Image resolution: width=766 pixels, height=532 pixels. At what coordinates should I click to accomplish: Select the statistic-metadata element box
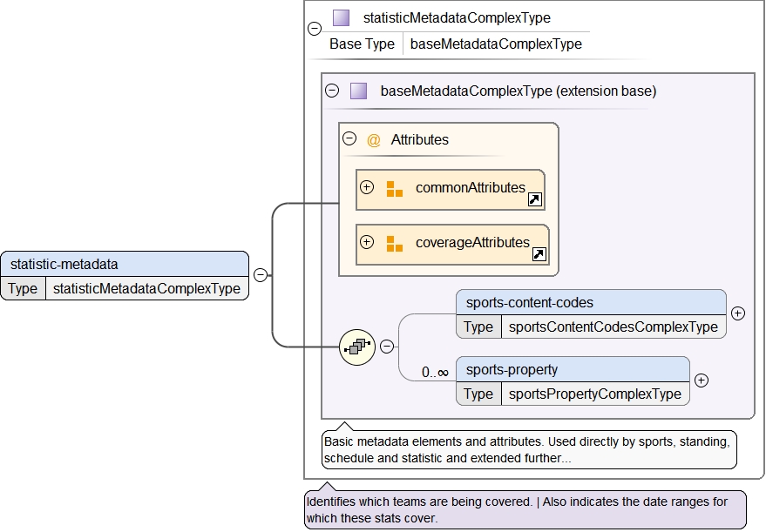tap(124, 264)
